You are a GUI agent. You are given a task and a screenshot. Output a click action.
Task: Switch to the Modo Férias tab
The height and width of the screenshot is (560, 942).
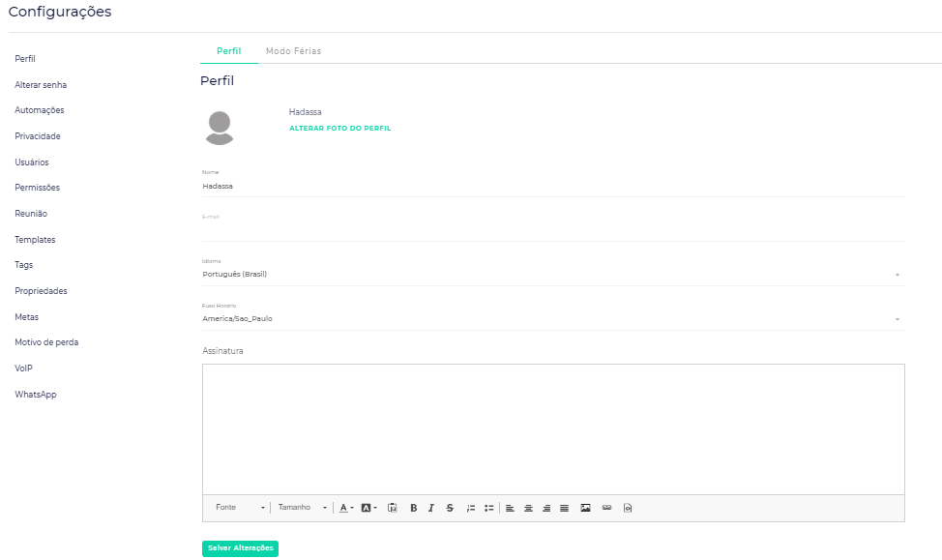click(293, 51)
